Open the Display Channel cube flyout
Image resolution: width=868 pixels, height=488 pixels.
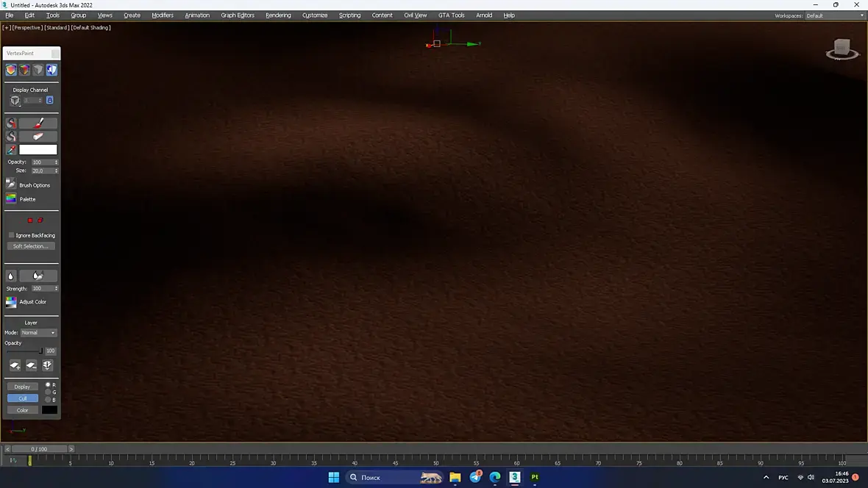point(15,100)
